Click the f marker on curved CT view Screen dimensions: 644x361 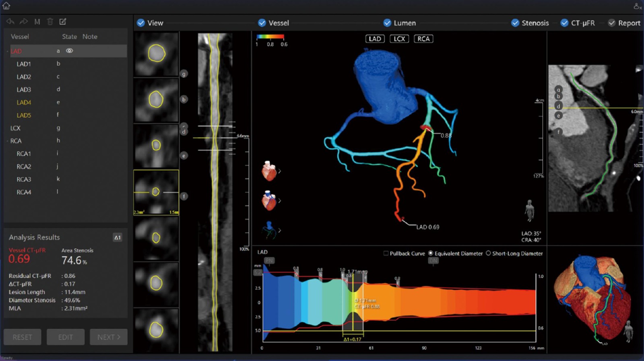[x=559, y=132]
